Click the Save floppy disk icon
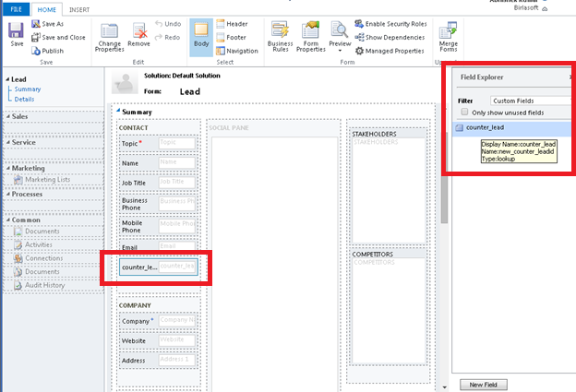 17,30
